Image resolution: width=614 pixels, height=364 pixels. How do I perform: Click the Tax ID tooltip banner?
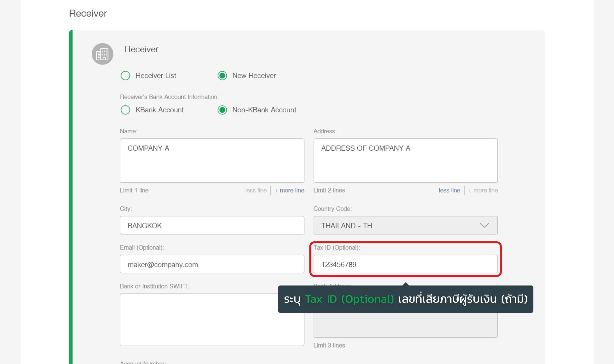pyautogui.click(x=406, y=299)
